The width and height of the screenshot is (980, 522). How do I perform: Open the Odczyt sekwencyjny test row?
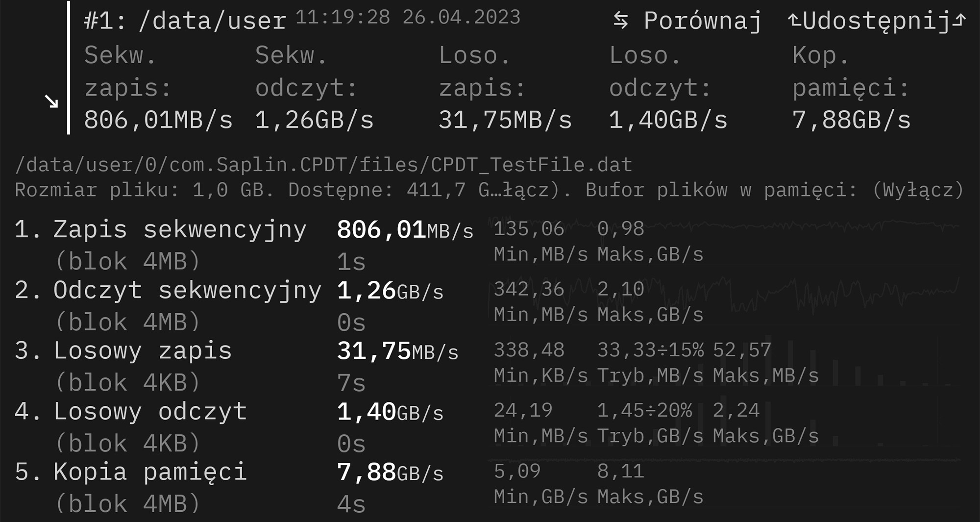(x=187, y=290)
